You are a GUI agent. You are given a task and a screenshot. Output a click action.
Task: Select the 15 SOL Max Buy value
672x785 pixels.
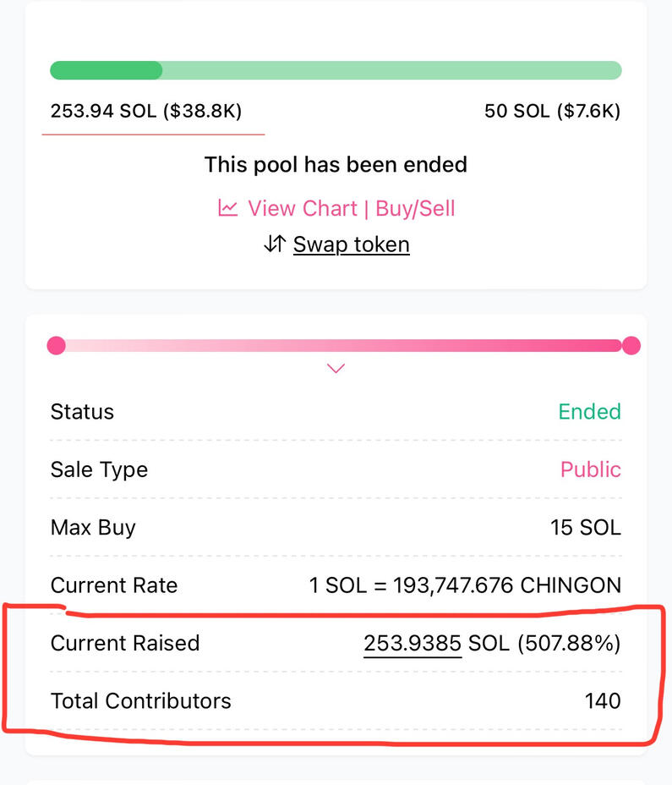[x=585, y=528]
